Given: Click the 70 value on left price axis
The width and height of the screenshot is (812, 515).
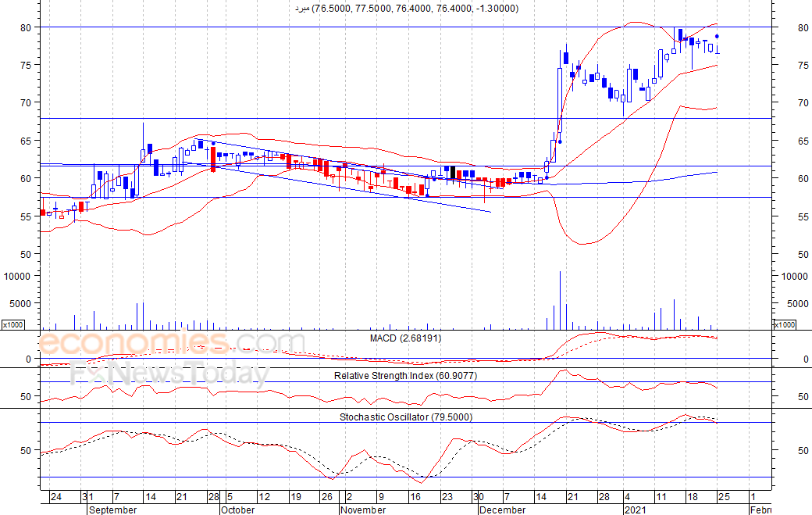Looking at the screenshot, I should (26, 103).
